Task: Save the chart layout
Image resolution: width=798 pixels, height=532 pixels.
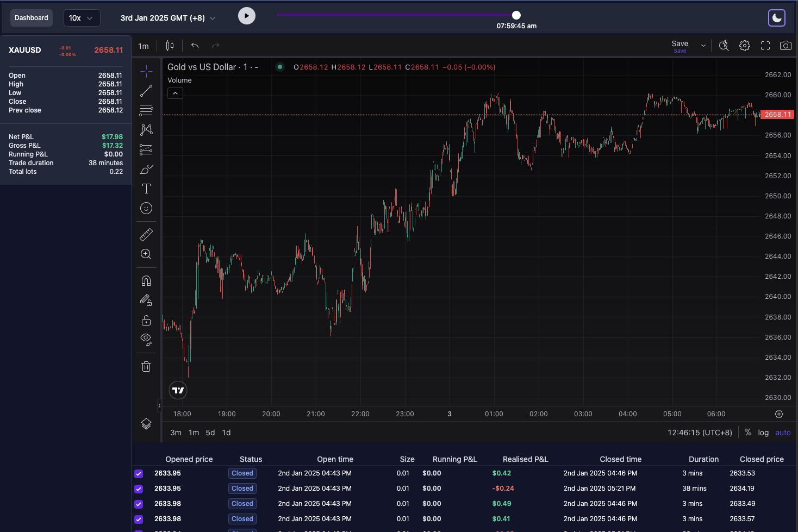Action: coord(680,46)
